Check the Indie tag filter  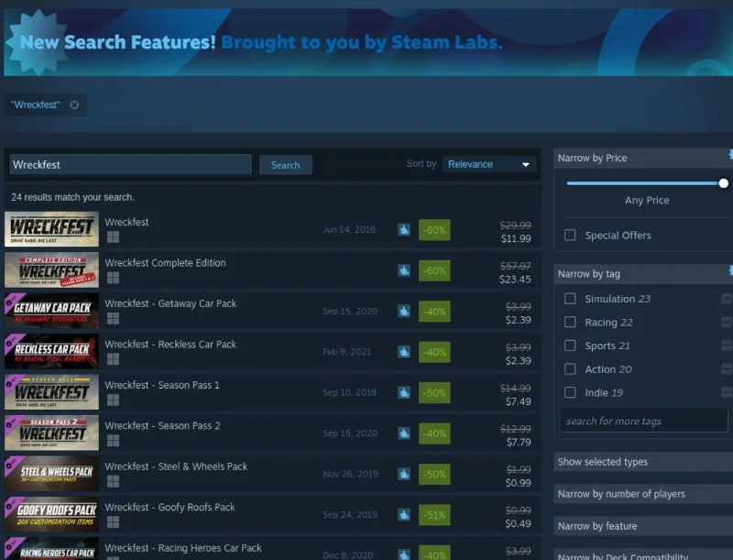[570, 392]
